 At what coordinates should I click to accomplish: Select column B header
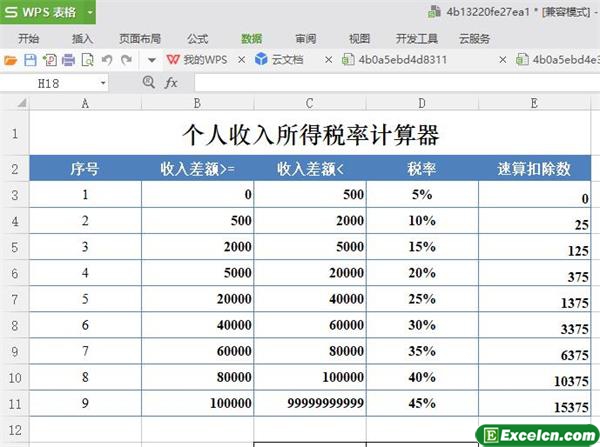pyautogui.click(x=197, y=103)
